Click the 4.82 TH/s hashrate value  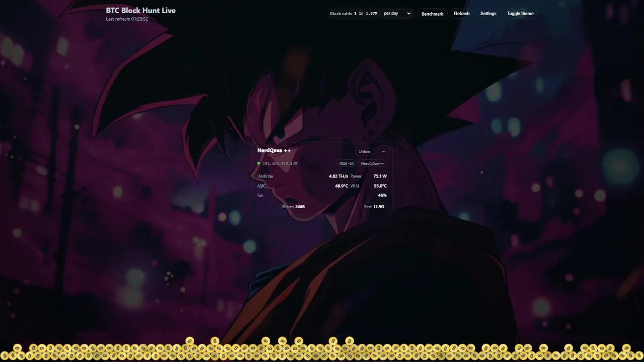pyautogui.click(x=338, y=176)
